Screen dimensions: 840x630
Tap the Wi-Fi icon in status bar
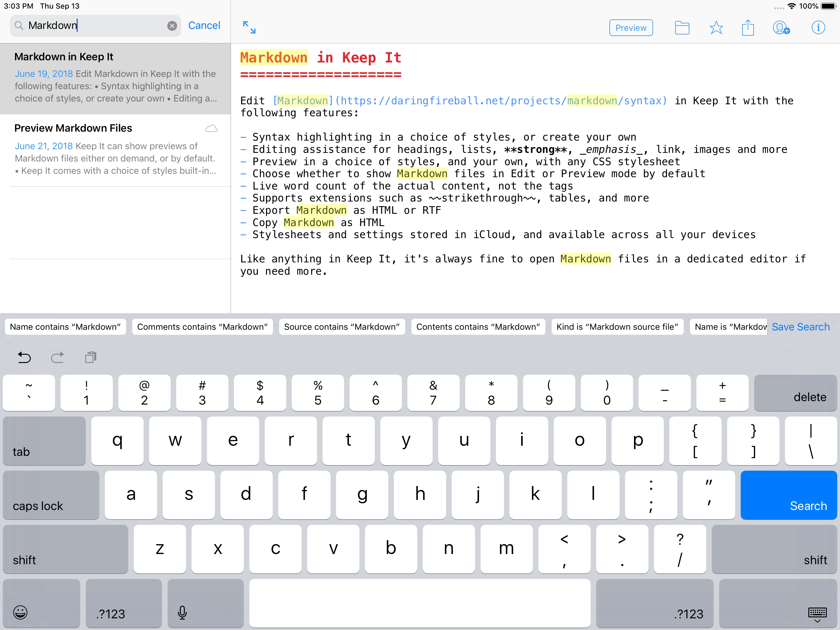click(791, 6)
